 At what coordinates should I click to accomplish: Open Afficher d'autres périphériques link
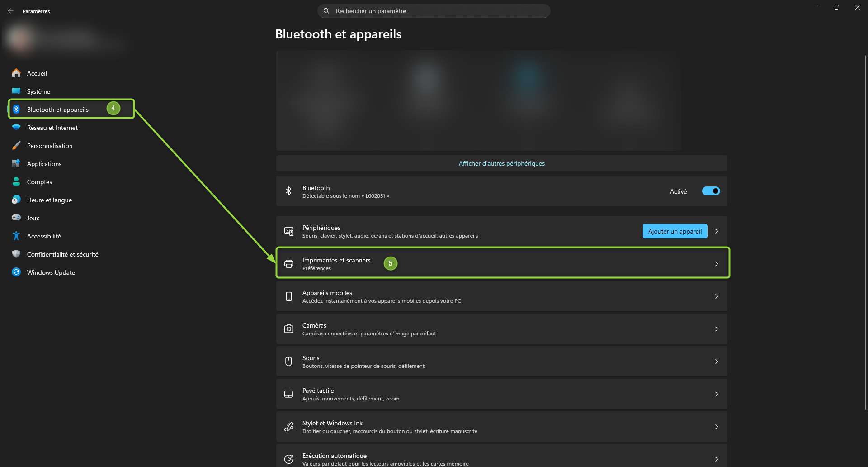pyautogui.click(x=501, y=163)
